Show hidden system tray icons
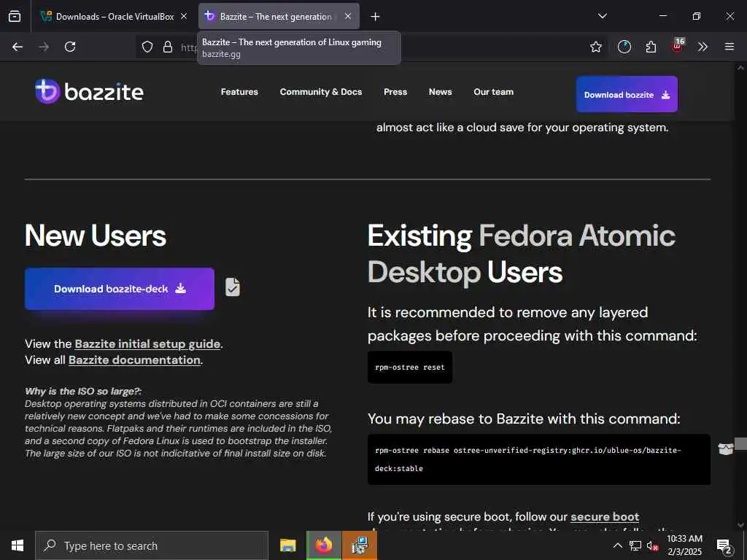Viewport: 747px width, 560px height. [x=617, y=545]
